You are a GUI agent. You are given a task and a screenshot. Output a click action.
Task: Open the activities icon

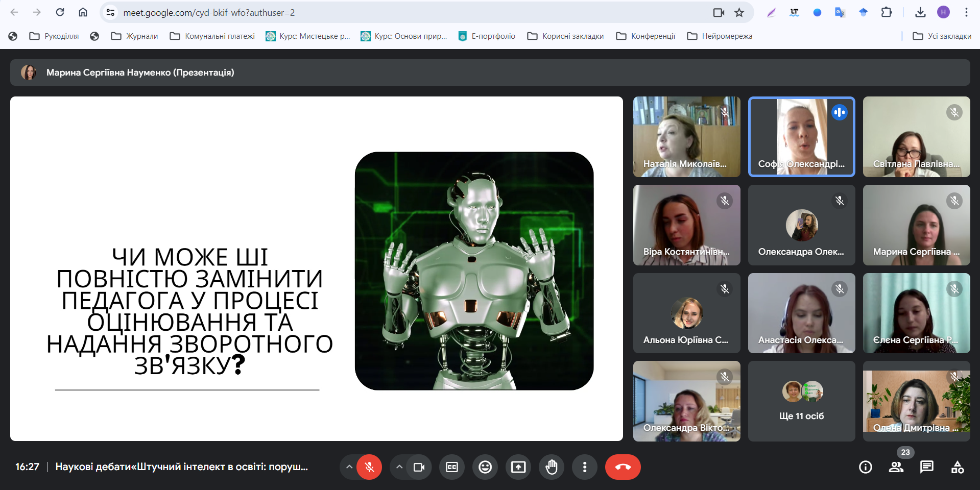(x=958, y=467)
